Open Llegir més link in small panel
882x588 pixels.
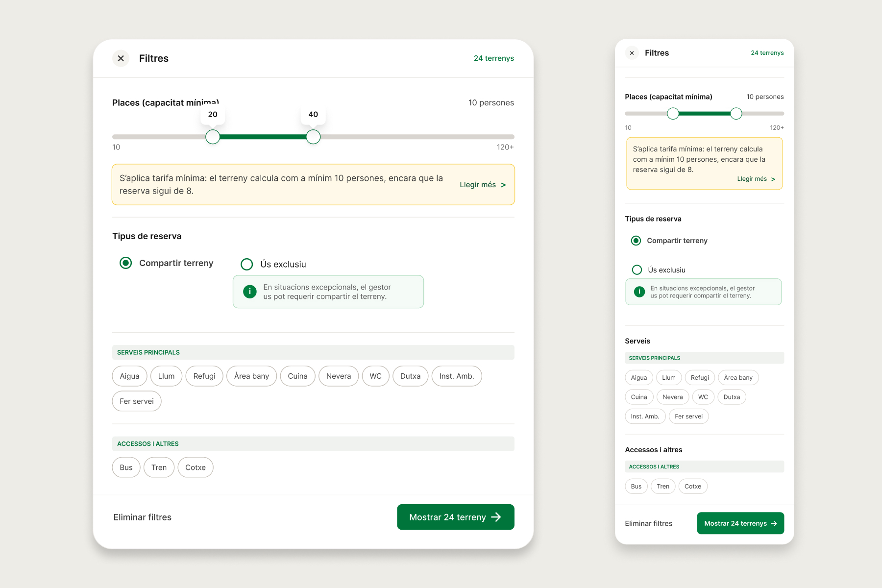coord(756,179)
